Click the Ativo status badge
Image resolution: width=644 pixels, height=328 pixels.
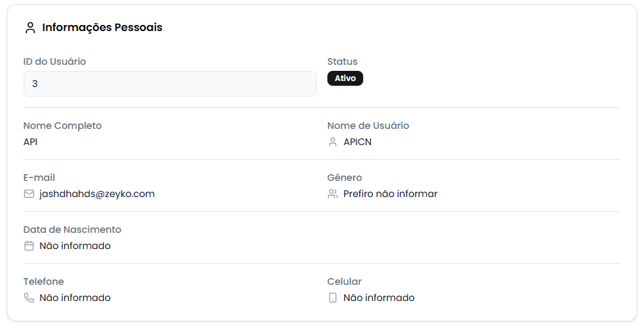(x=345, y=78)
